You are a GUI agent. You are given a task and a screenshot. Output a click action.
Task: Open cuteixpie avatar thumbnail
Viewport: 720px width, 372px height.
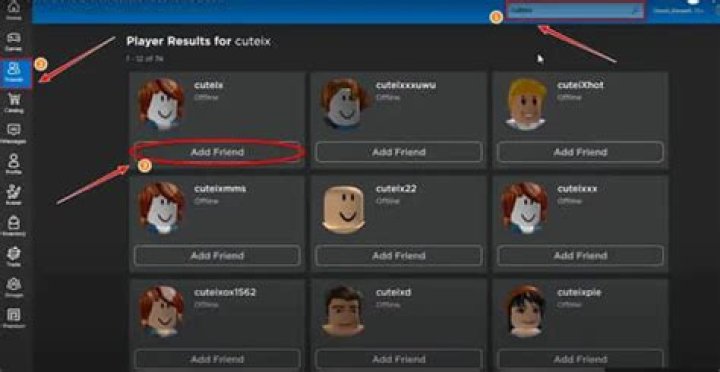[x=526, y=310]
